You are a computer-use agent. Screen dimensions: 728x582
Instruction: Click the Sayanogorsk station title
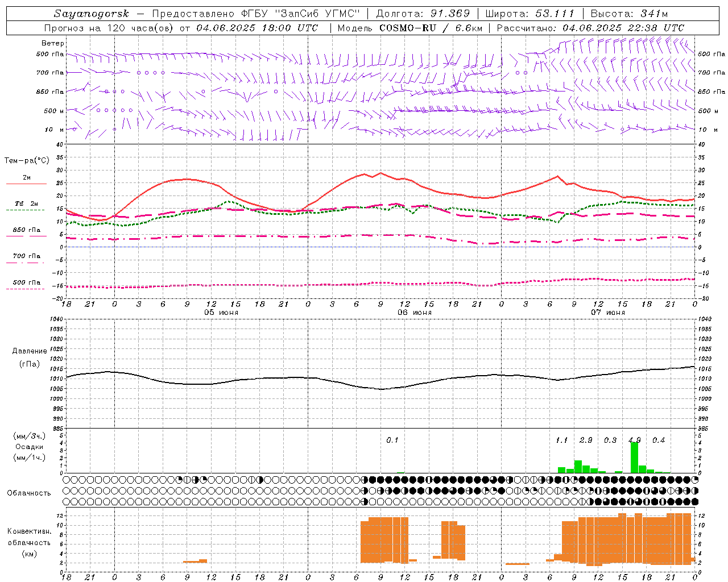pos(92,14)
